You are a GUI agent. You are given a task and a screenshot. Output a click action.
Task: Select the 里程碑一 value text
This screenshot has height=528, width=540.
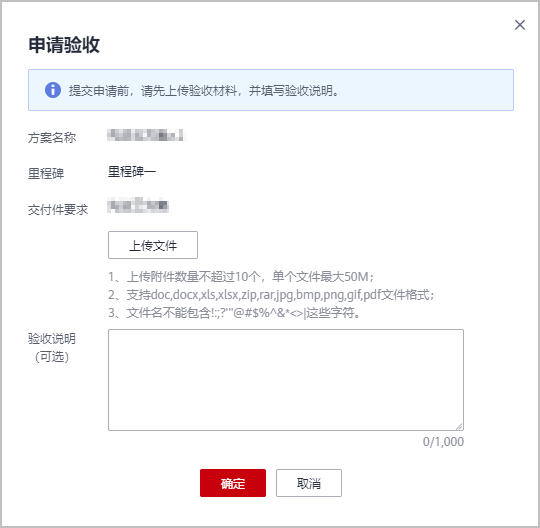(132, 172)
